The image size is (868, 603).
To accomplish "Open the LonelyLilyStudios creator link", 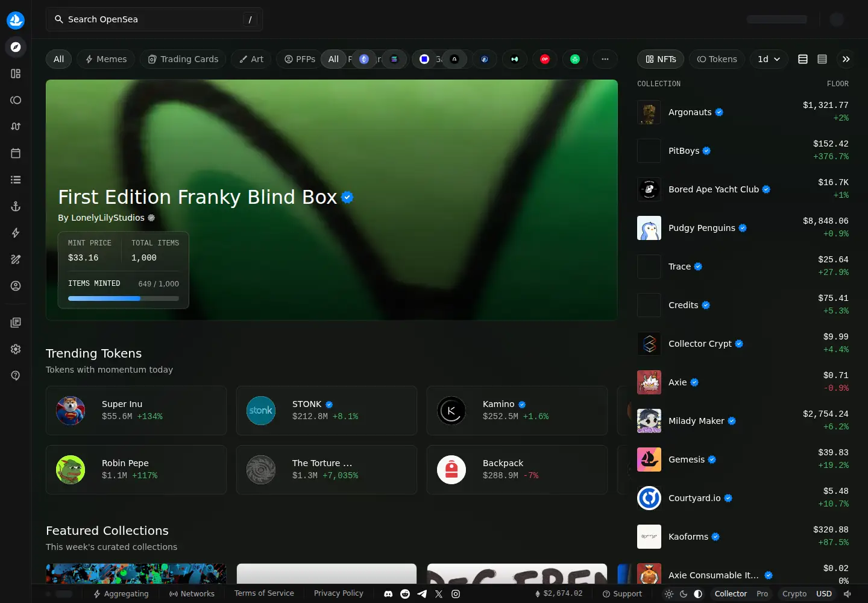I will click(x=108, y=218).
